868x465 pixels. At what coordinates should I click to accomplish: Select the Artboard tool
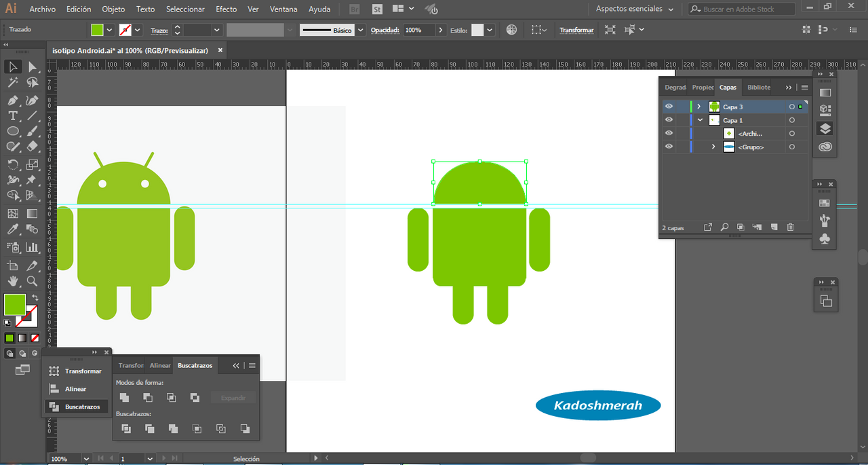pos(13,265)
